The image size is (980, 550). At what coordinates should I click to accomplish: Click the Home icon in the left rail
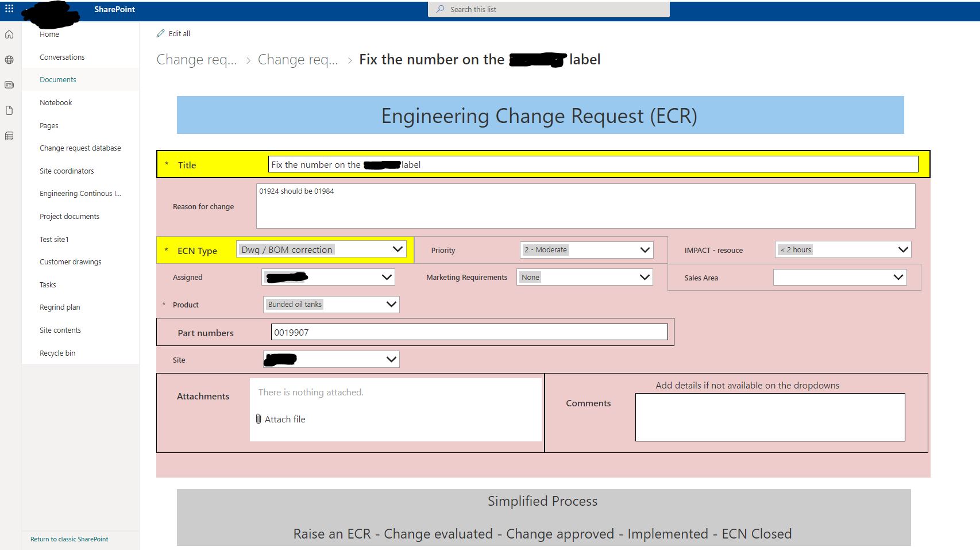9,34
